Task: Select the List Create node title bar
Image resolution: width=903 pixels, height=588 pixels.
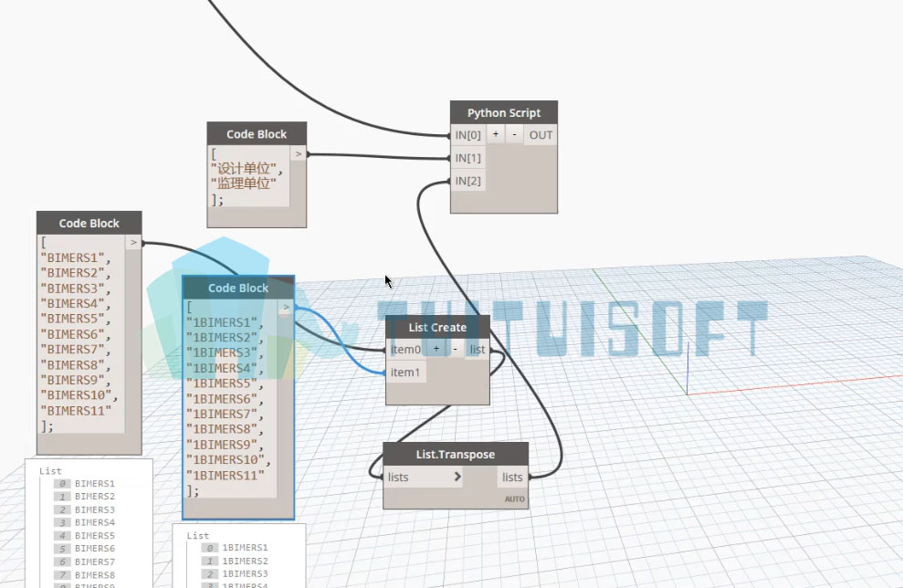Action: [x=437, y=327]
